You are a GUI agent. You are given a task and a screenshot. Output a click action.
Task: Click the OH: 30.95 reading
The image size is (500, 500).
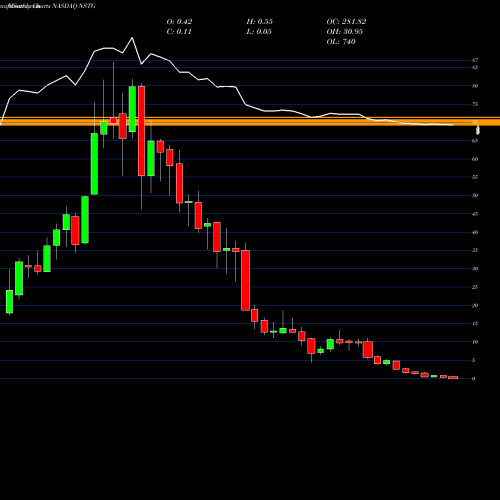345,32
